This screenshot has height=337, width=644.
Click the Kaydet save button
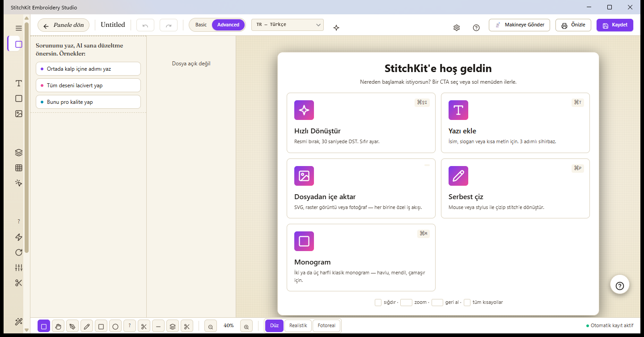615,25
